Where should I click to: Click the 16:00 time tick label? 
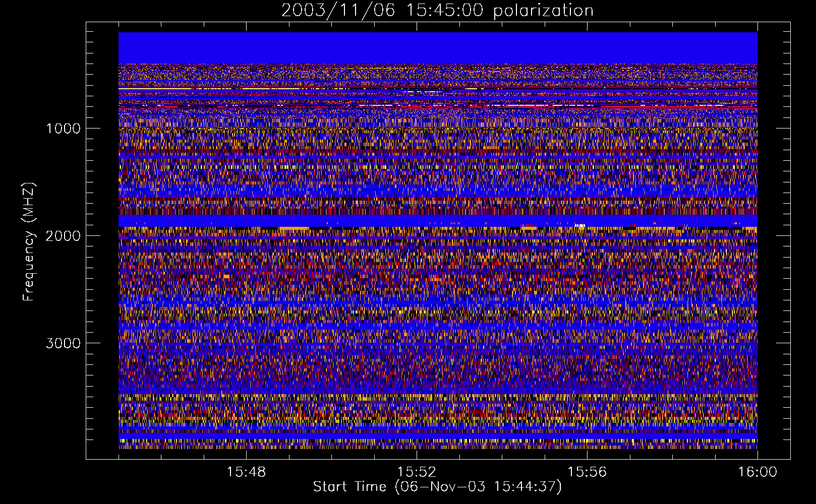tap(757, 472)
